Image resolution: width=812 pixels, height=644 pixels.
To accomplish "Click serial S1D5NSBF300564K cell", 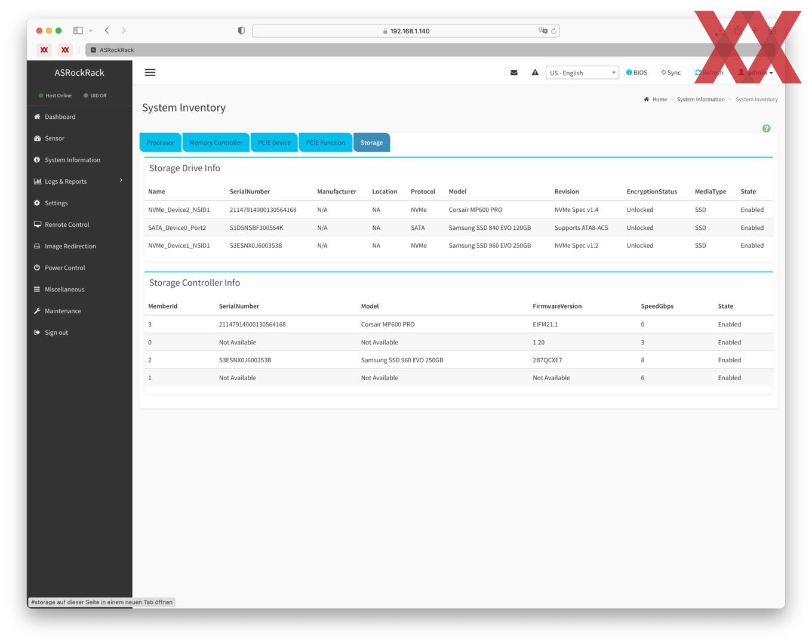I will [257, 228].
